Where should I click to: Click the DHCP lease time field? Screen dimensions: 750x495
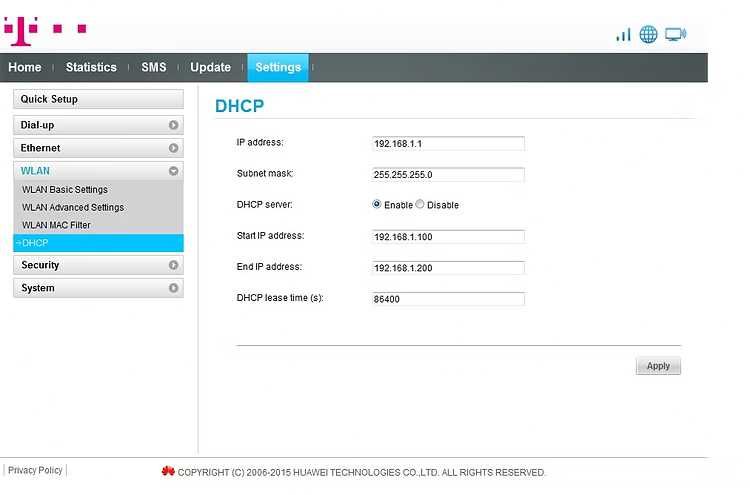click(448, 299)
